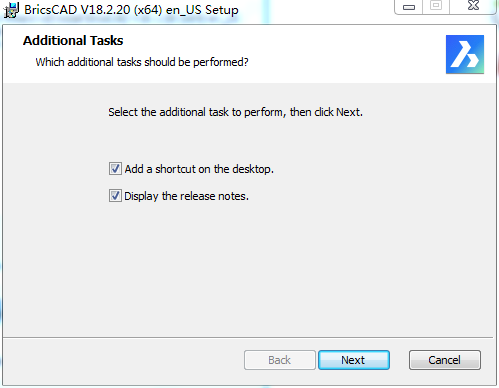The height and width of the screenshot is (388, 499).
Task: Cancel the BricsCAD installation
Action: click(x=445, y=360)
